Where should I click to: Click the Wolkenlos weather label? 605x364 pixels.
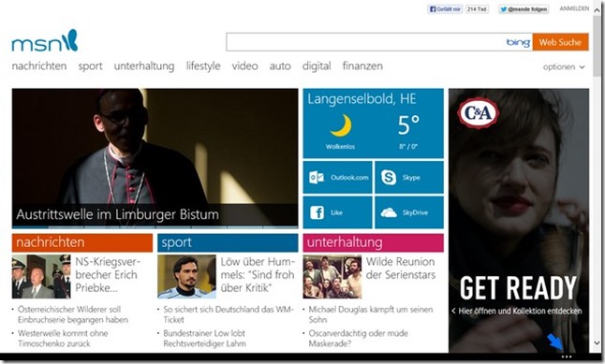click(x=340, y=147)
